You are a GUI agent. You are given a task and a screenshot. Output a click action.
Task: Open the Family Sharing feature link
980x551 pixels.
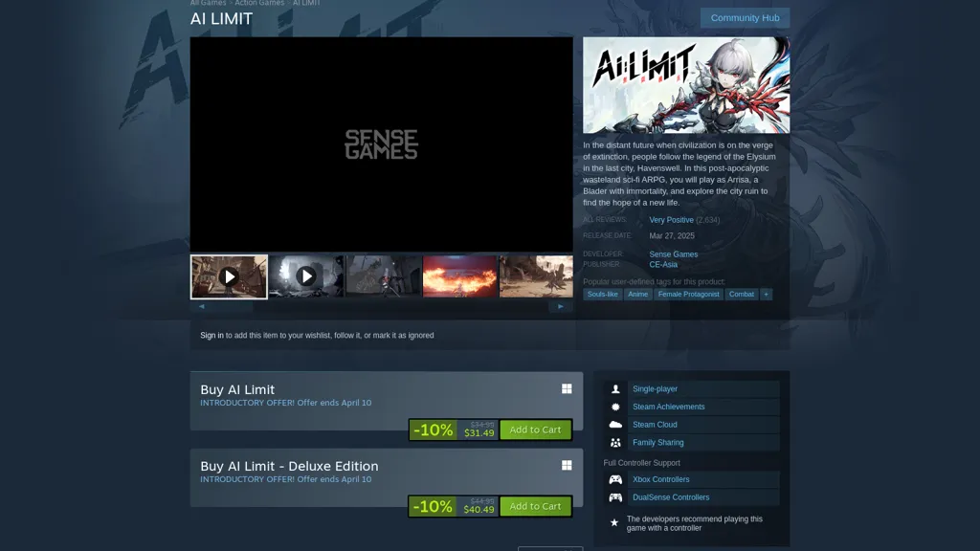pyautogui.click(x=657, y=442)
